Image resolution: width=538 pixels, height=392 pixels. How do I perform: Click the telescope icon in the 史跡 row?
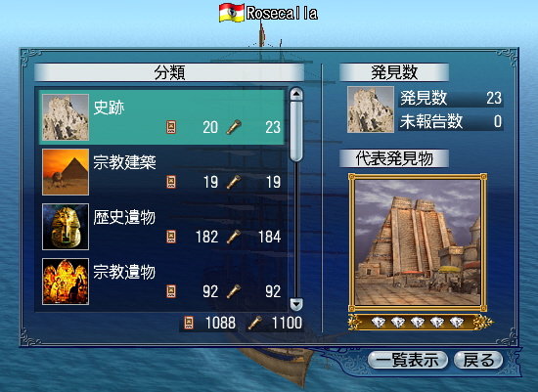pyautogui.click(x=234, y=127)
